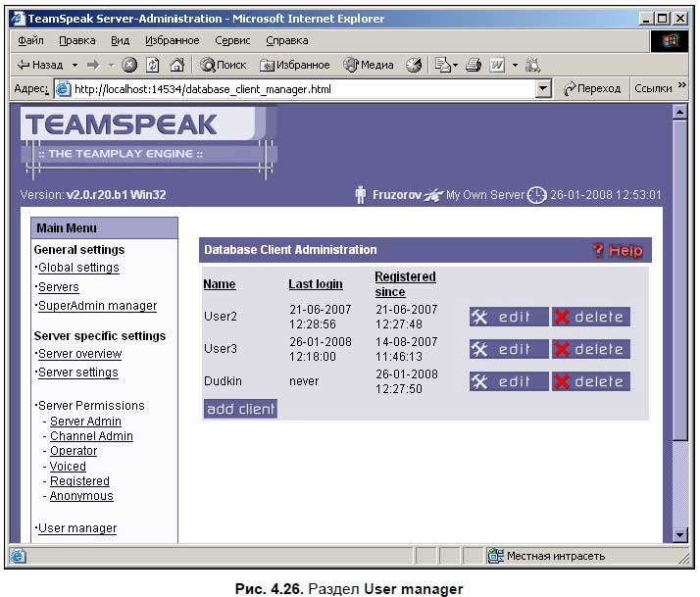Click the Print toolbar icon

click(x=473, y=65)
